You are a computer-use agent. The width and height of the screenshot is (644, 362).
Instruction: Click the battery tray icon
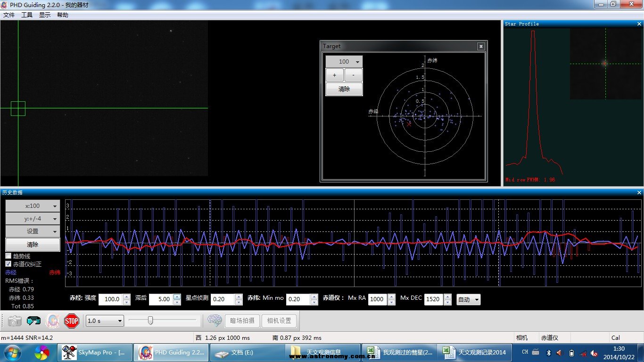(x=571, y=353)
